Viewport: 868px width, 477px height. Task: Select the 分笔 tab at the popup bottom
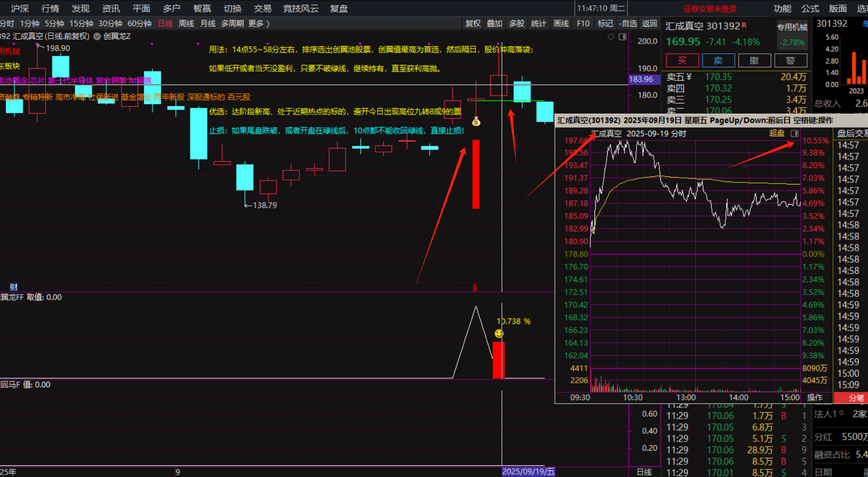point(856,398)
